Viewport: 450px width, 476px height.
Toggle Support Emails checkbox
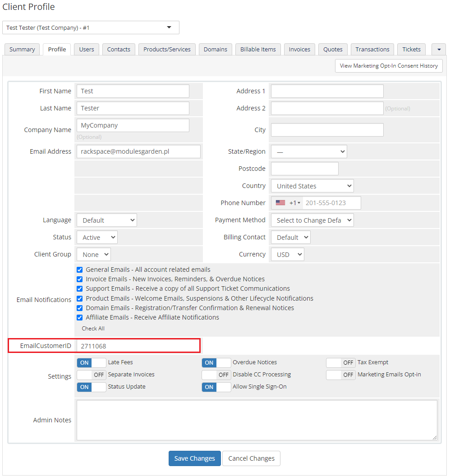coord(79,288)
